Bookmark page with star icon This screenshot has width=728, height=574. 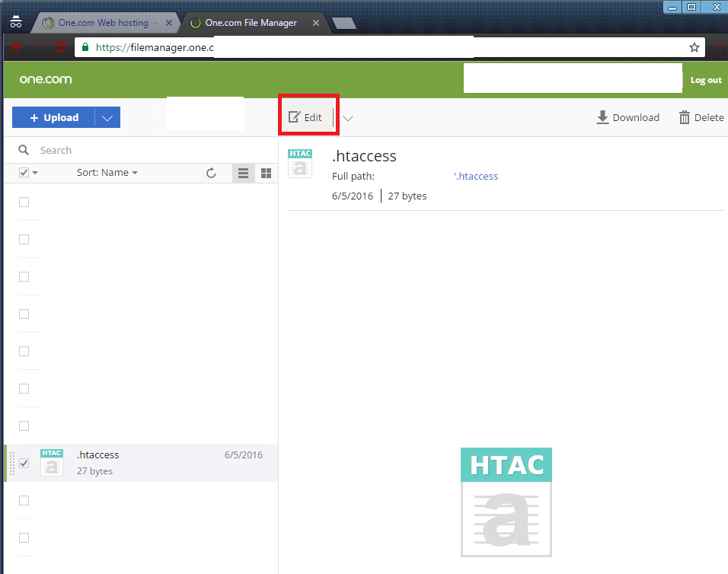[694, 47]
